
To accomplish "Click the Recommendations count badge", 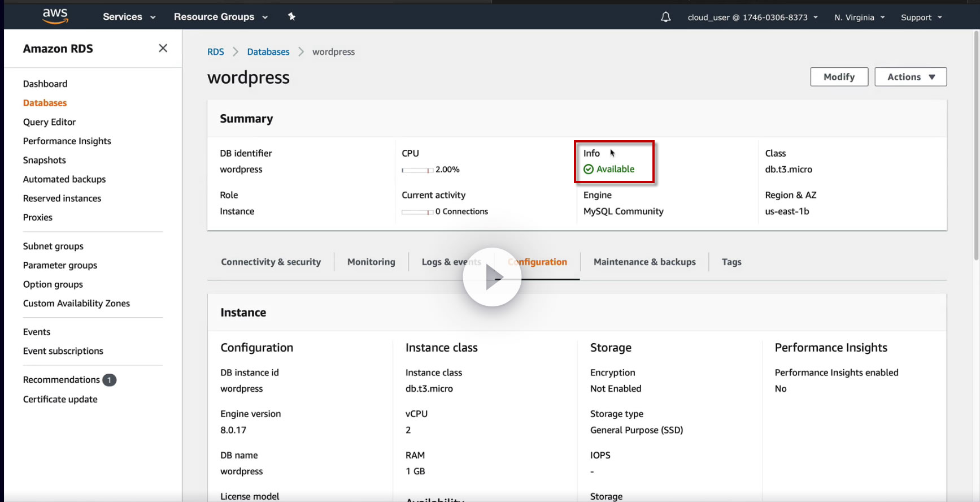I will click(x=110, y=380).
